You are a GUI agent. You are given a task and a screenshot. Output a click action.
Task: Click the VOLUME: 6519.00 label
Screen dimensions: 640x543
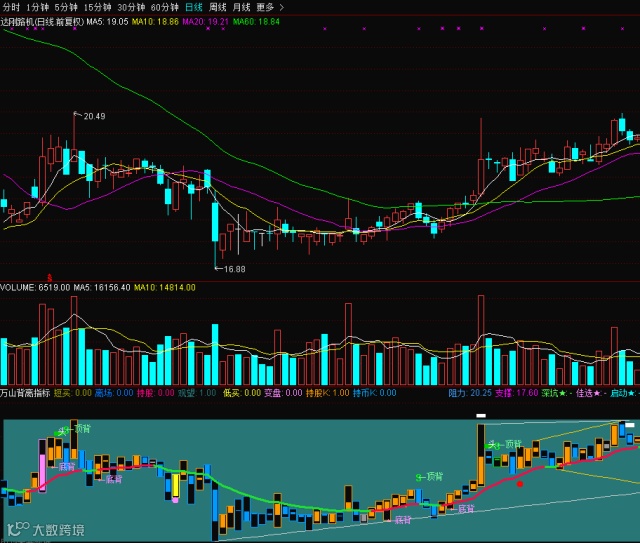tap(35, 287)
